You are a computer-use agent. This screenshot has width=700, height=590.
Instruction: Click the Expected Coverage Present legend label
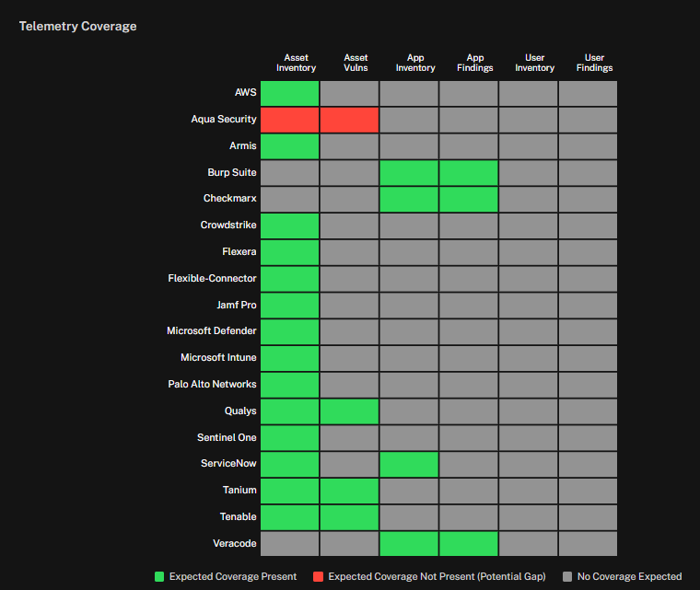(233, 576)
